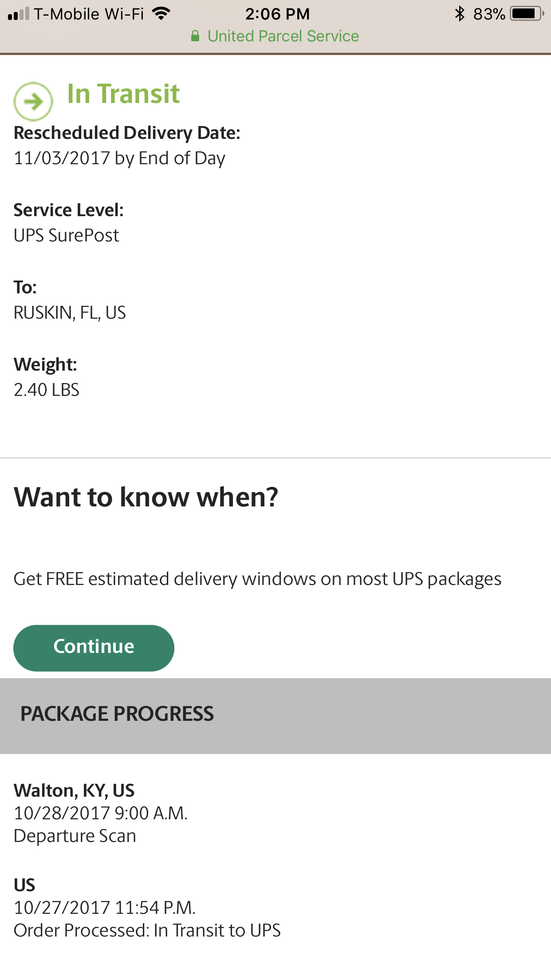Tap the green padlock security icon
The height and width of the screenshot is (980, 551).
195,36
